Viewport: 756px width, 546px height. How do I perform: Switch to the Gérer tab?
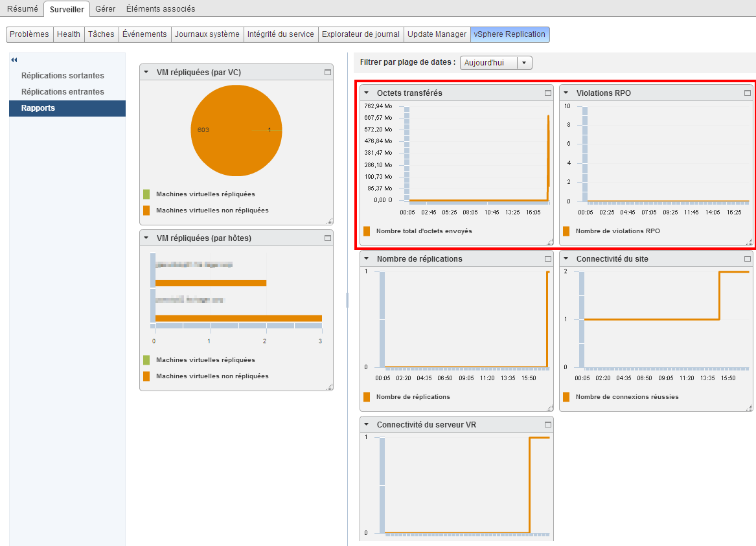105,9
